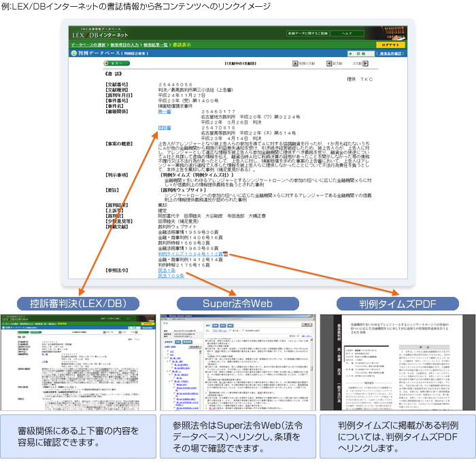
Task: Open 収録データに関するご意見 button
Action: coord(307,33)
